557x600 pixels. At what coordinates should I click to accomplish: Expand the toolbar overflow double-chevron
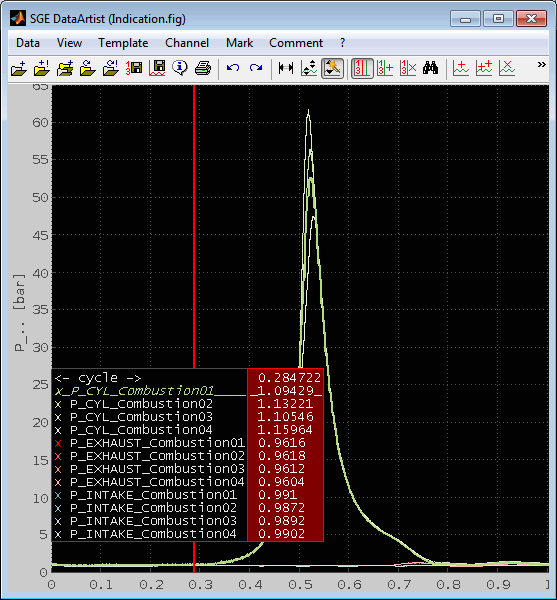541,65
